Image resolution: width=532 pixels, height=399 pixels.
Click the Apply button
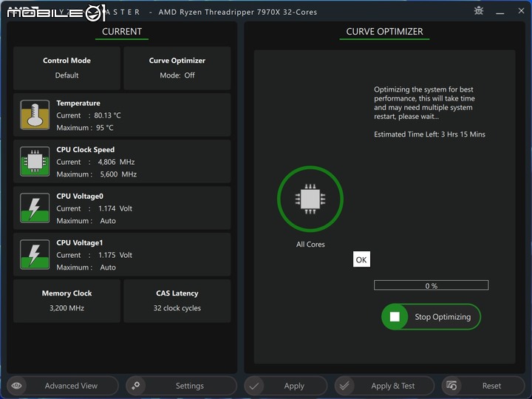[x=286, y=386]
